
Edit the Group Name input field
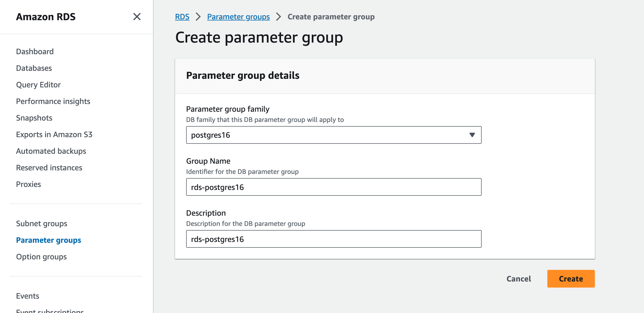pos(334,187)
